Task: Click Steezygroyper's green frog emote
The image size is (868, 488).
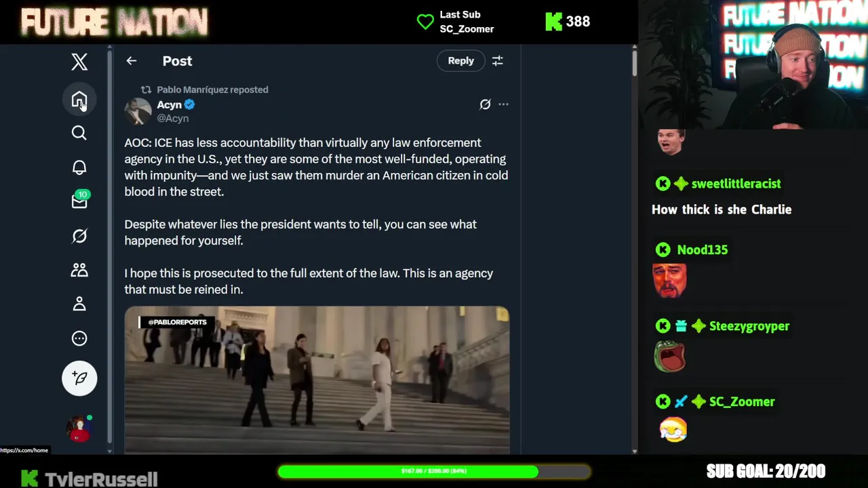Action: pos(670,357)
